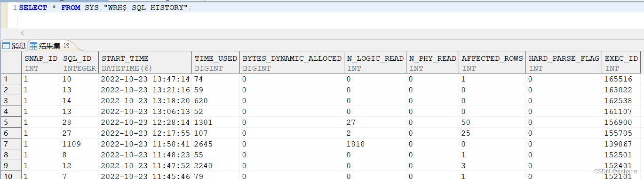
Task: Select row number 9 header
Action: tap(11, 166)
